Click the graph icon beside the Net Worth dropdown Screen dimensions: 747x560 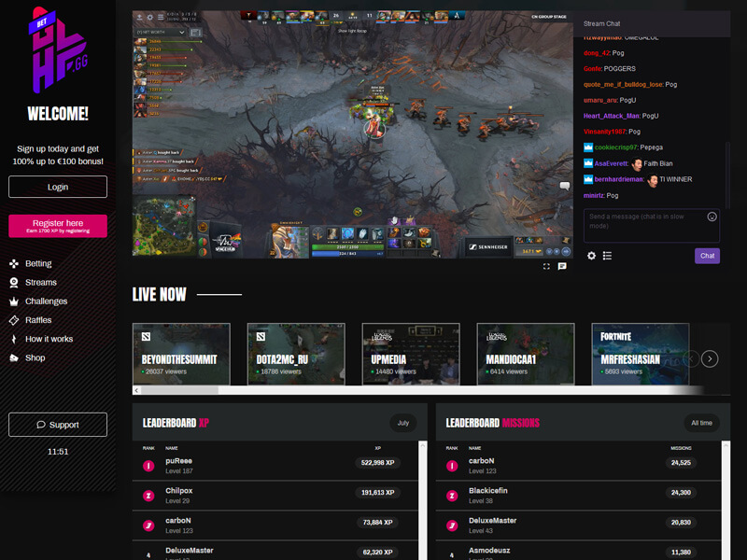pyautogui.click(x=195, y=33)
